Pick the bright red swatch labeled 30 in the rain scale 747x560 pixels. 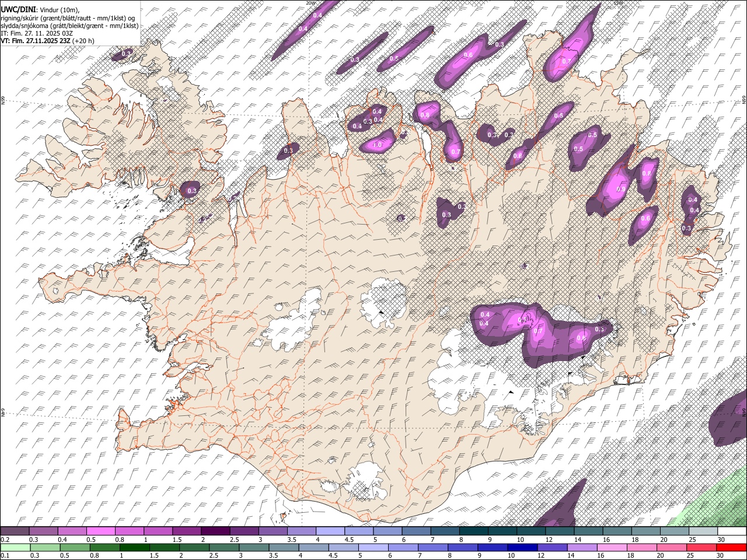(731, 547)
